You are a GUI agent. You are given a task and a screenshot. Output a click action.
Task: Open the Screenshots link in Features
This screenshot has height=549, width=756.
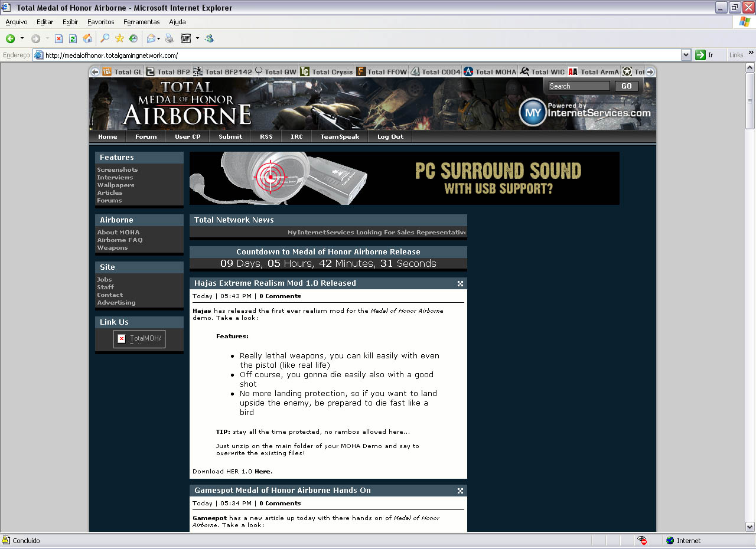coord(118,170)
